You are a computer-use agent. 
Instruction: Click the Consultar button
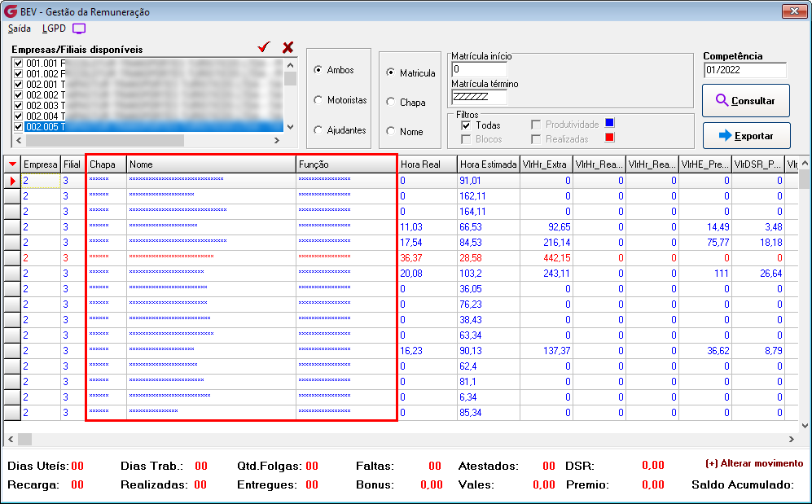746,100
